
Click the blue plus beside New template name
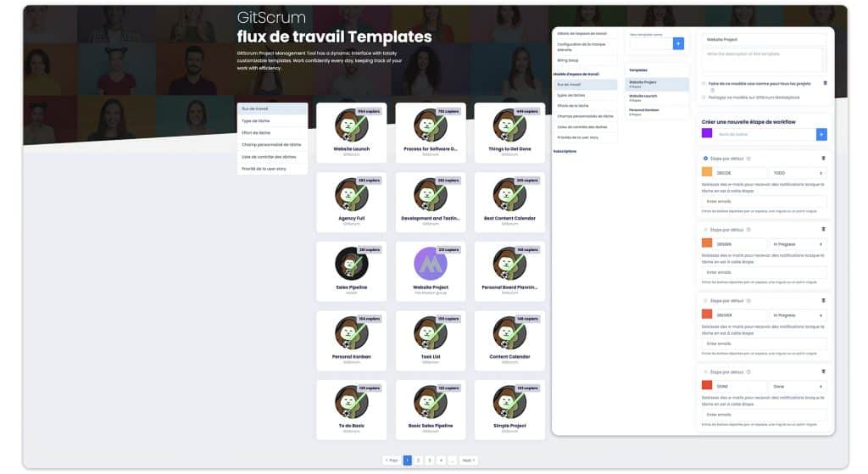click(x=678, y=44)
